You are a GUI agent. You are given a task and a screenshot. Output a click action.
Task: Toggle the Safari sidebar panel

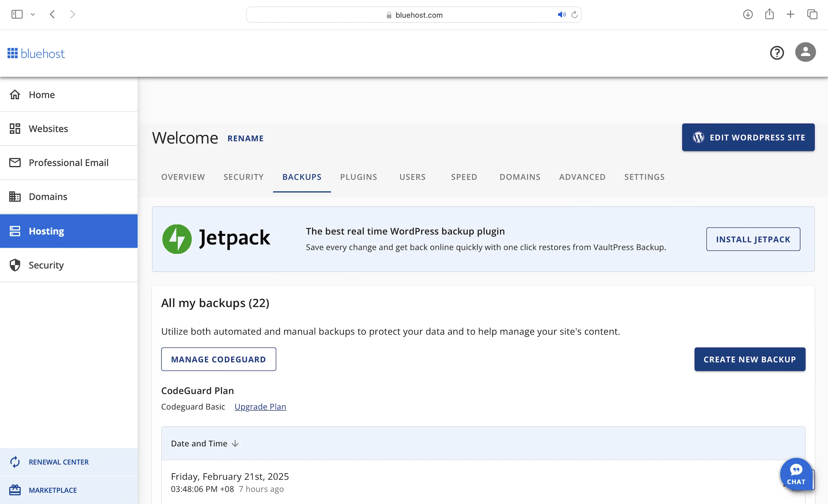[17, 14]
